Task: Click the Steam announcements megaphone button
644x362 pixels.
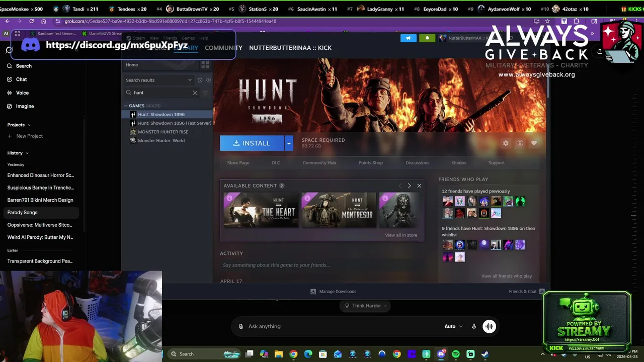Action: point(409,38)
